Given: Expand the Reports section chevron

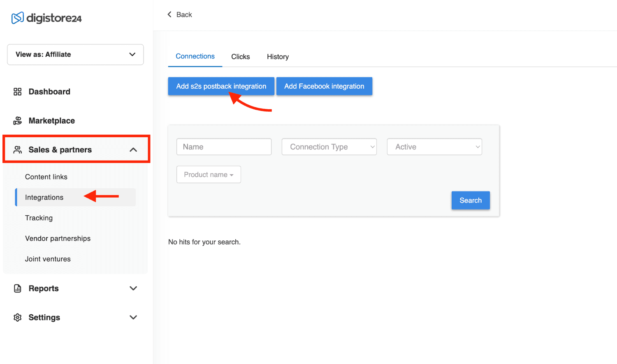Looking at the screenshot, I should pyautogui.click(x=133, y=288).
